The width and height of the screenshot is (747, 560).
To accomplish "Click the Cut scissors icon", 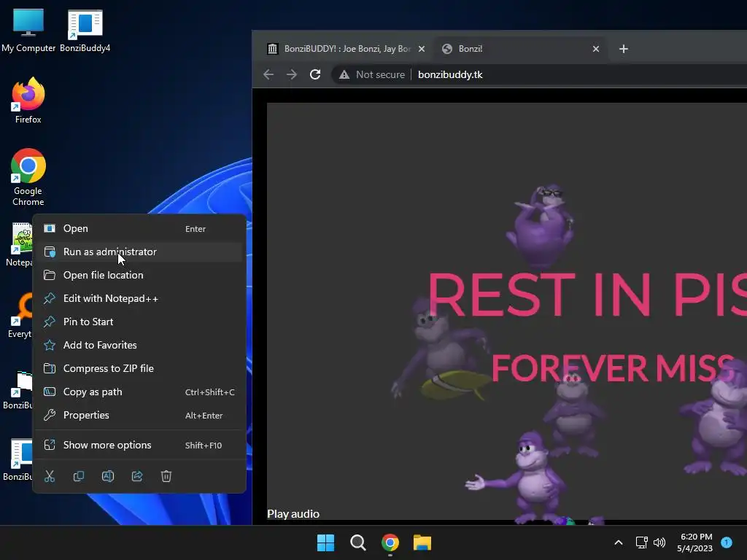I will [x=50, y=476].
